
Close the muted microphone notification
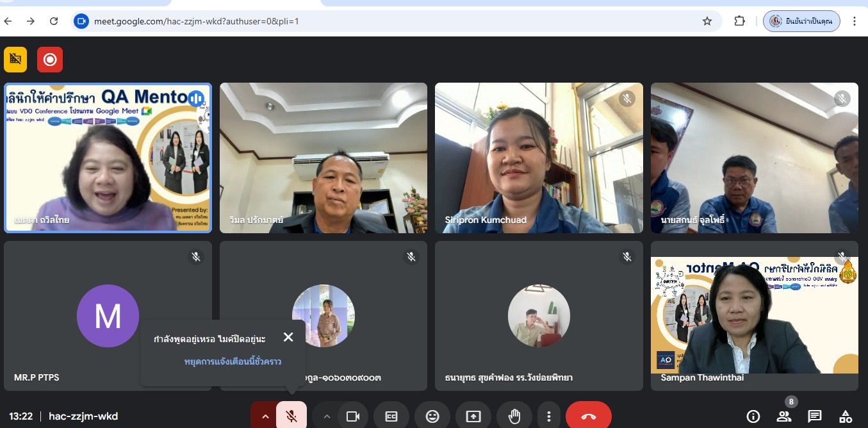[288, 337]
